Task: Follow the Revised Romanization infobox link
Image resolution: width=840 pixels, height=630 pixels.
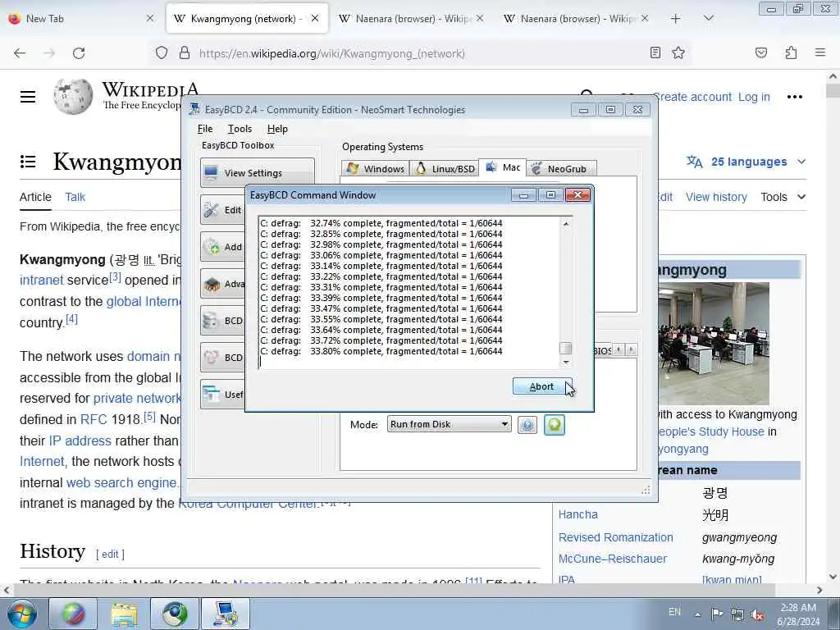Action: click(615, 537)
